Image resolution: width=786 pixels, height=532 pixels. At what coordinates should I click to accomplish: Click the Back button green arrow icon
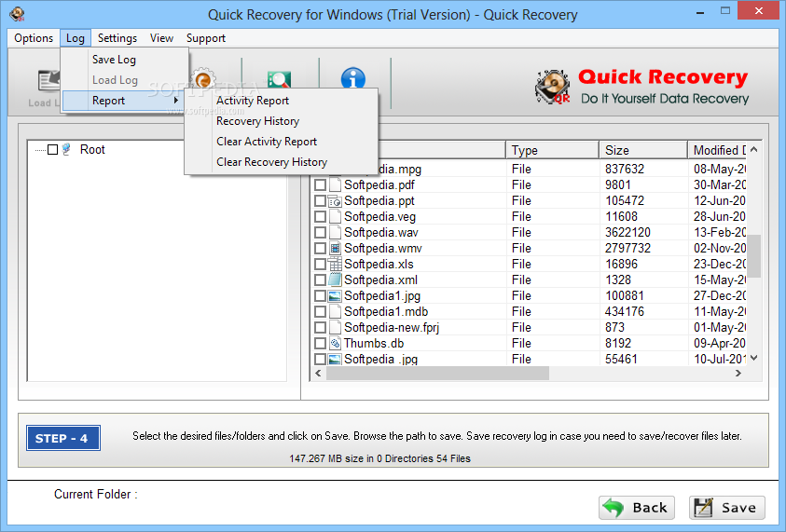click(x=614, y=508)
